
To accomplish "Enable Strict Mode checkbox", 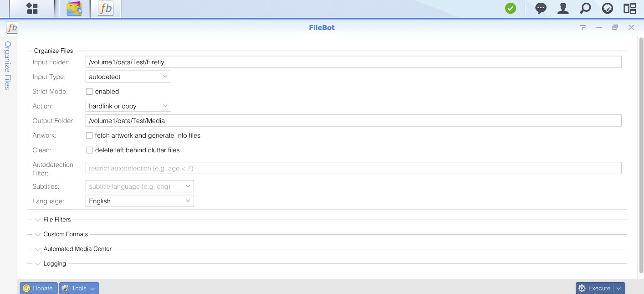I will tap(89, 92).
